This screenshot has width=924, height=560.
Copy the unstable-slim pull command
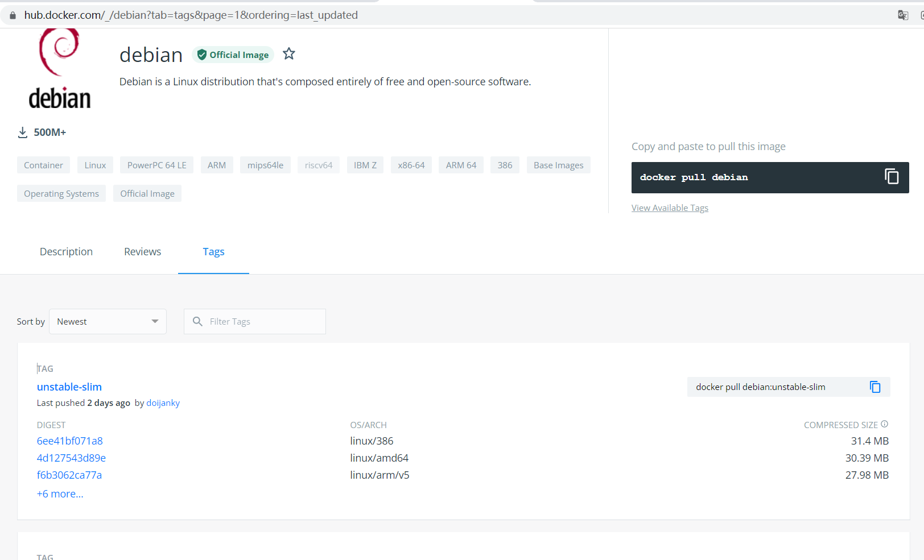tap(874, 387)
